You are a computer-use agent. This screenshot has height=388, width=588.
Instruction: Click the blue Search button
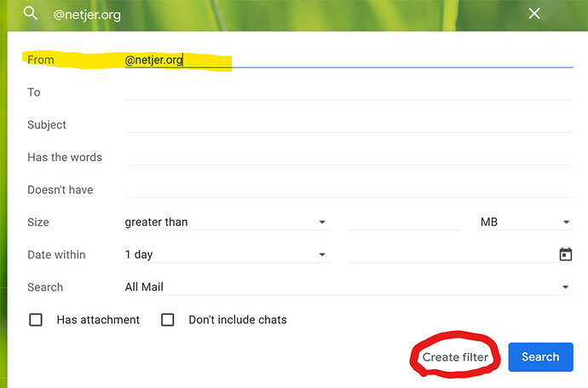[x=540, y=356]
